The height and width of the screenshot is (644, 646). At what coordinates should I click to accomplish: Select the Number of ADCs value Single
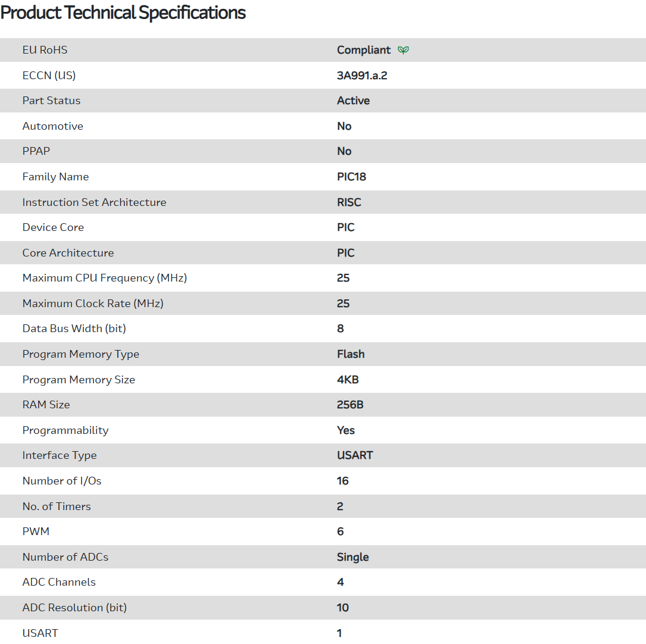click(352, 557)
